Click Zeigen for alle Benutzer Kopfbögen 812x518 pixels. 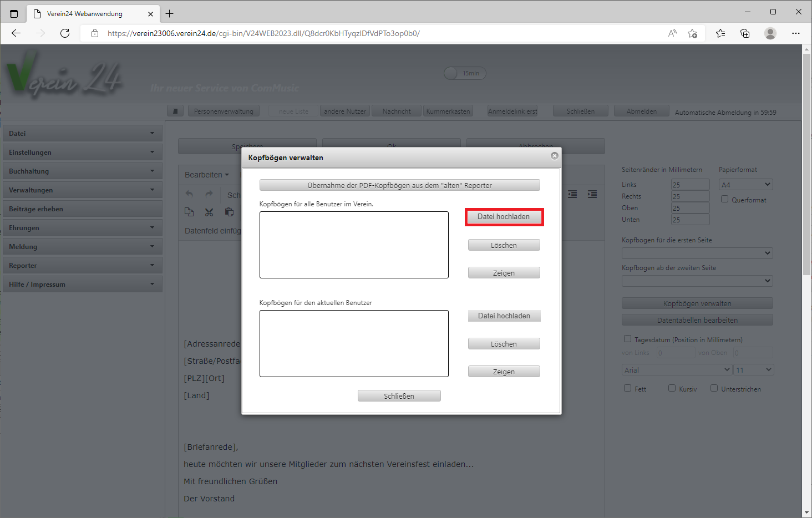[x=504, y=273]
